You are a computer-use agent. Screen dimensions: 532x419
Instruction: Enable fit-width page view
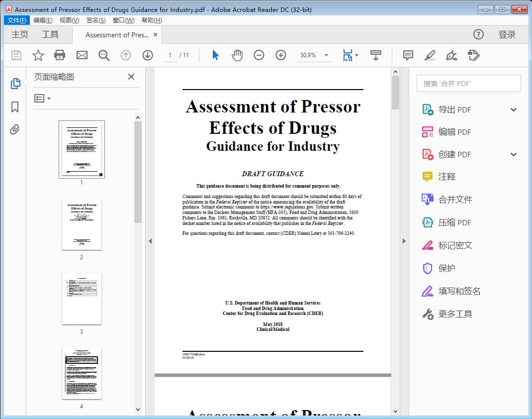tap(348, 55)
